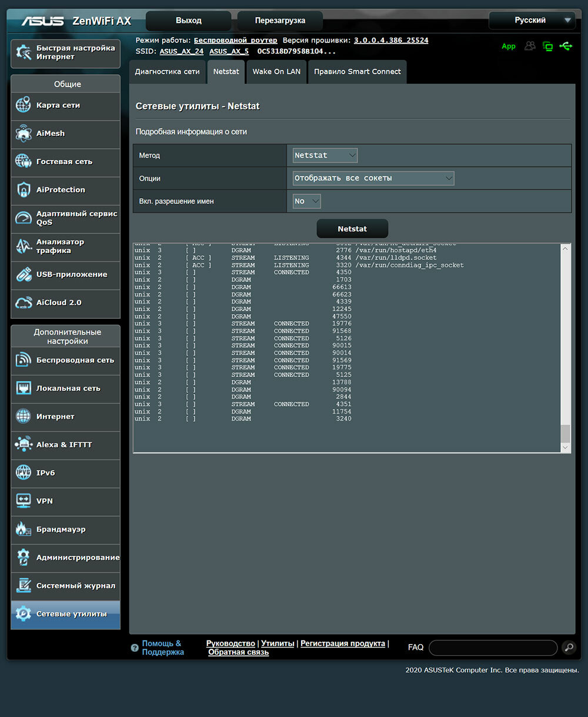
Task: Open the Помощь & Поддержка link
Action: coord(163,648)
